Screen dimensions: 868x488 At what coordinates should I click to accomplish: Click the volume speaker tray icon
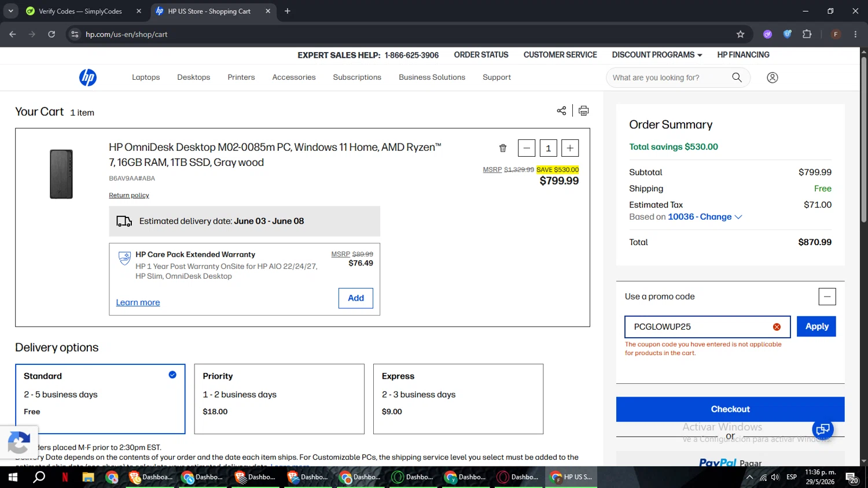[x=775, y=477]
